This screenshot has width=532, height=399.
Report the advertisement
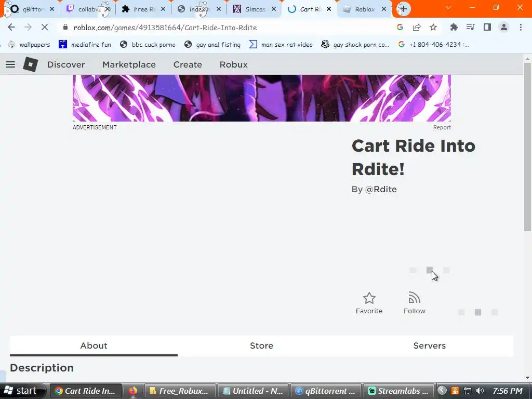pyautogui.click(x=442, y=127)
